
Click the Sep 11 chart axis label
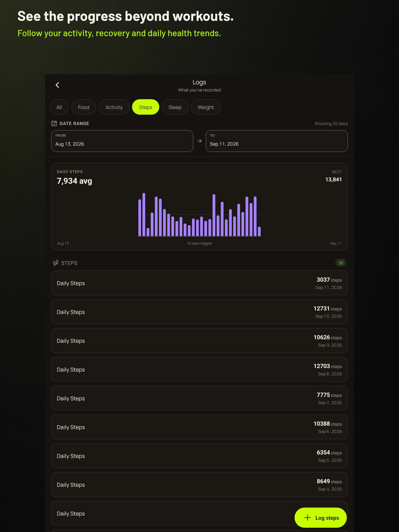336,243
